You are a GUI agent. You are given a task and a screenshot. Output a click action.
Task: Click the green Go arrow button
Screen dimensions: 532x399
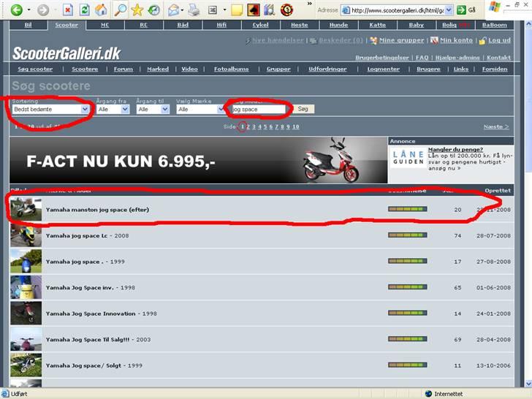pyautogui.click(x=461, y=10)
